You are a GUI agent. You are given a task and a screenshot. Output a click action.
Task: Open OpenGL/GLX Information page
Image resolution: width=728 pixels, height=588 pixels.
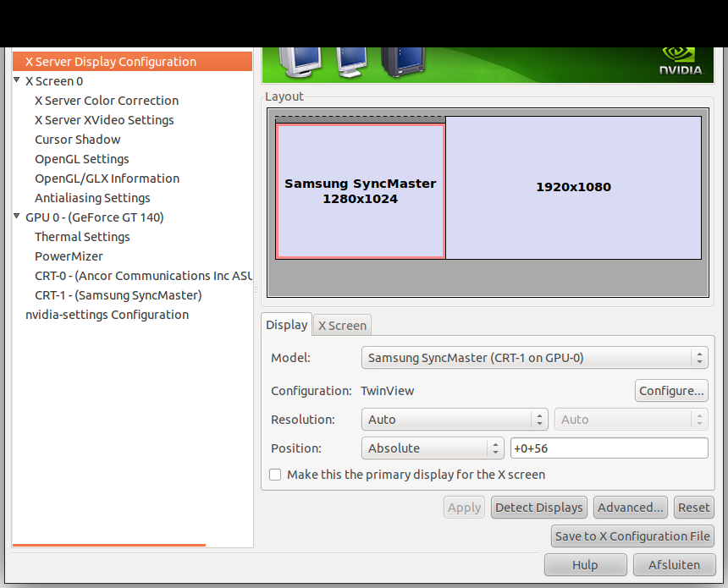point(107,179)
